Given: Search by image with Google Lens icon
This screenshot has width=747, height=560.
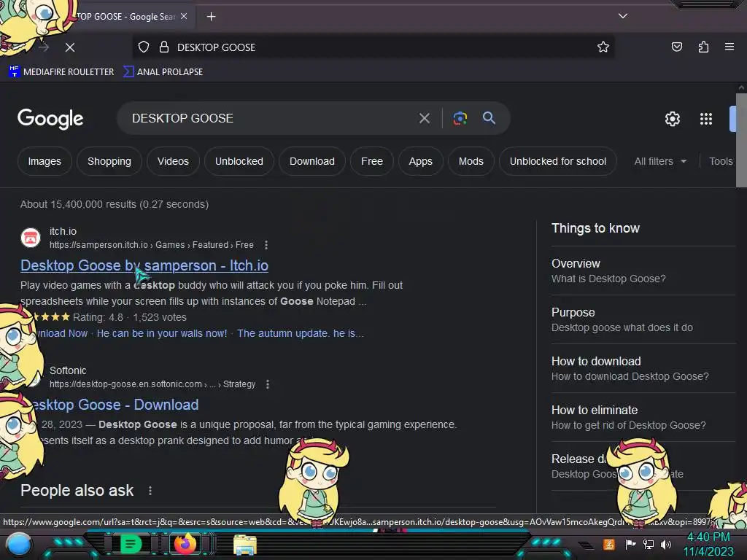Looking at the screenshot, I should (x=460, y=118).
